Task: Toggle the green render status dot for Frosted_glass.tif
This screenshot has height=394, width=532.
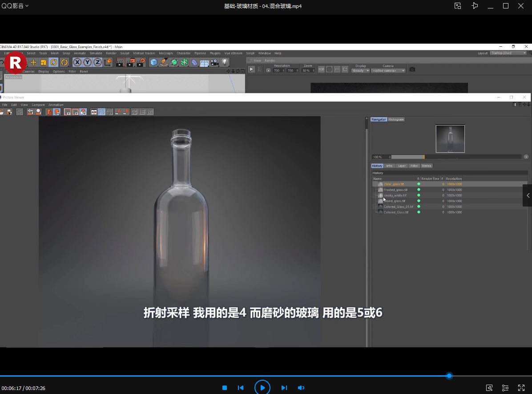Action: click(x=419, y=190)
